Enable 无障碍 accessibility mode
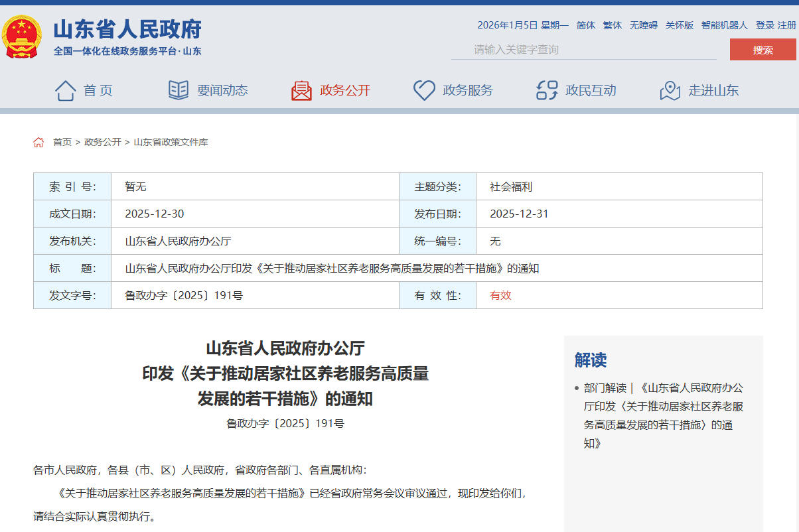799x532 pixels. [x=643, y=25]
